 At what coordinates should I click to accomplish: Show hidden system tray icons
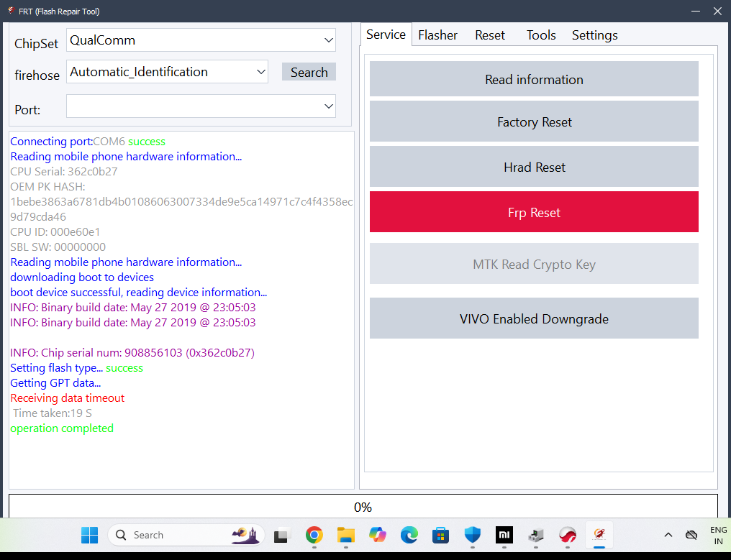(x=668, y=535)
